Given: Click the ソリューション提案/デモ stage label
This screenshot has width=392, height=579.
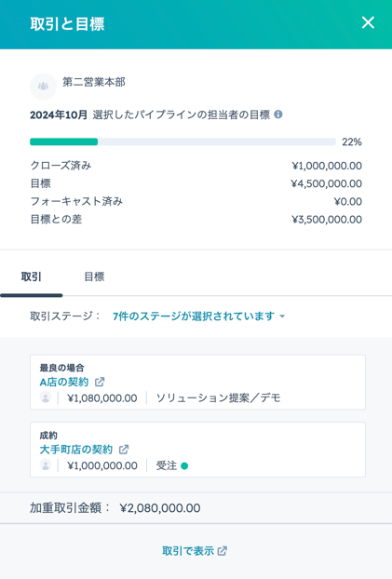Looking at the screenshot, I should click(219, 397).
